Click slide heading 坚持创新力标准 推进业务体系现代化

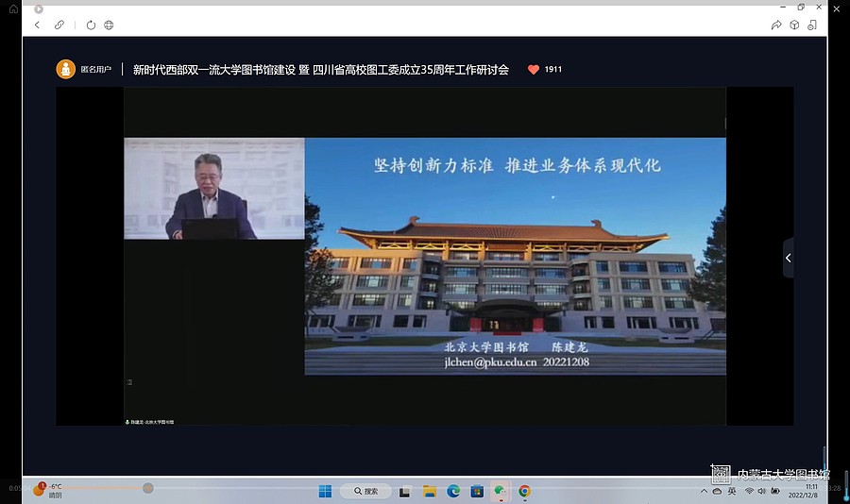tap(518, 165)
